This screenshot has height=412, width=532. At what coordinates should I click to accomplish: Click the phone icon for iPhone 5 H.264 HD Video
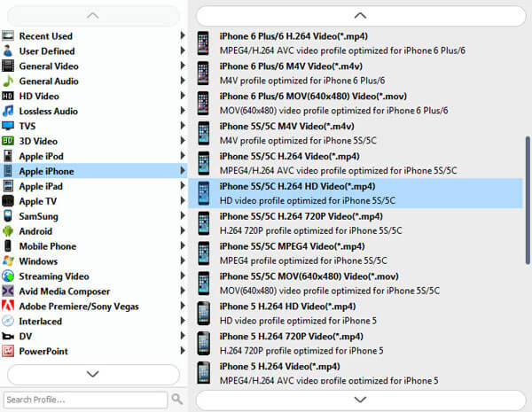pos(204,313)
